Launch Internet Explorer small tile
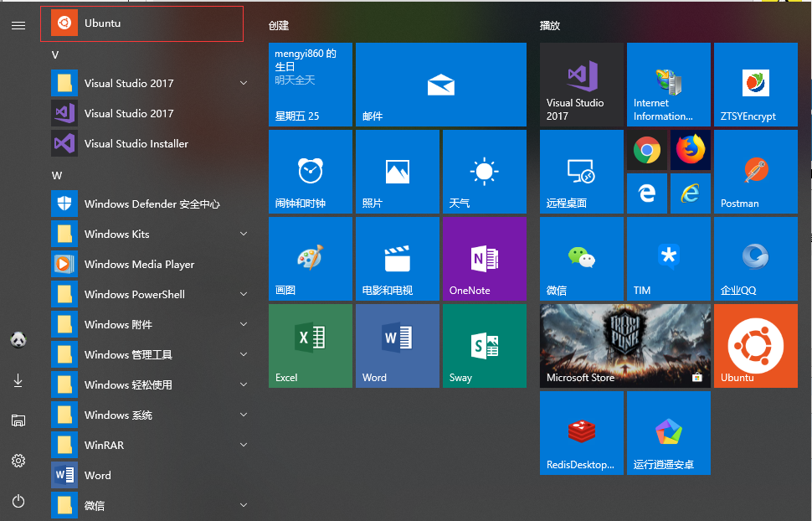This screenshot has width=812, height=521. click(x=691, y=193)
